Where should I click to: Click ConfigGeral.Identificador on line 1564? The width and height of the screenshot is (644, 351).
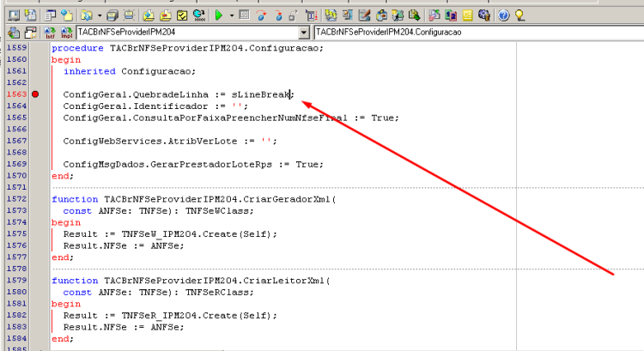coord(136,106)
